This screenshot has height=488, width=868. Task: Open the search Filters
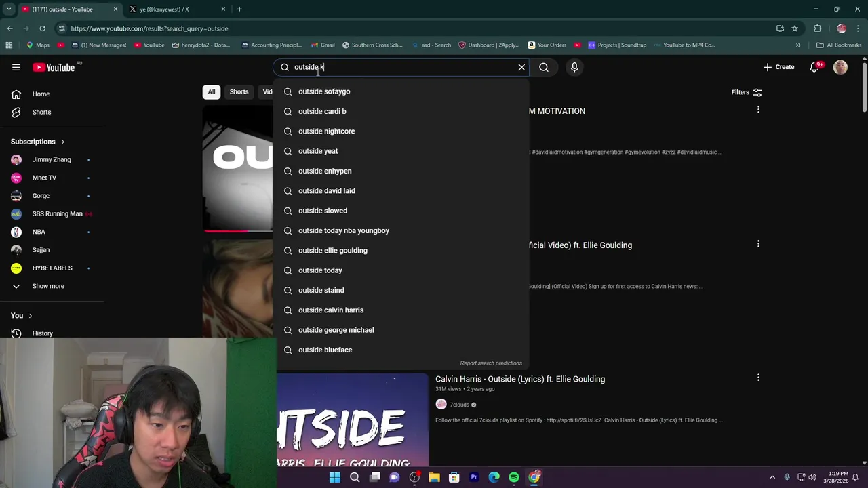point(747,92)
